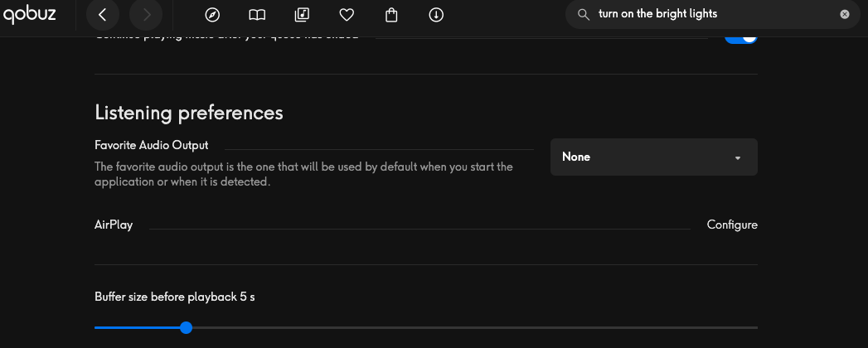Open the Discover compass icon

(212, 15)
